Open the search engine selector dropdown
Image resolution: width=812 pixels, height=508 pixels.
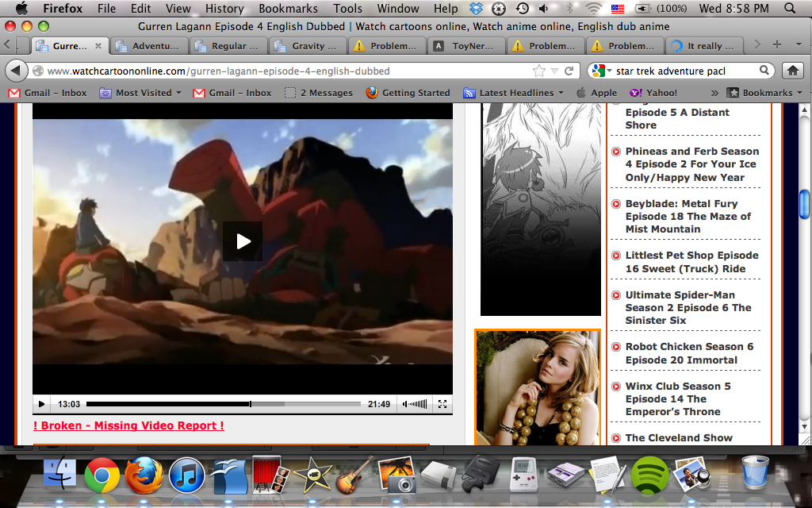pyautogui.click(x=602, y=71)
